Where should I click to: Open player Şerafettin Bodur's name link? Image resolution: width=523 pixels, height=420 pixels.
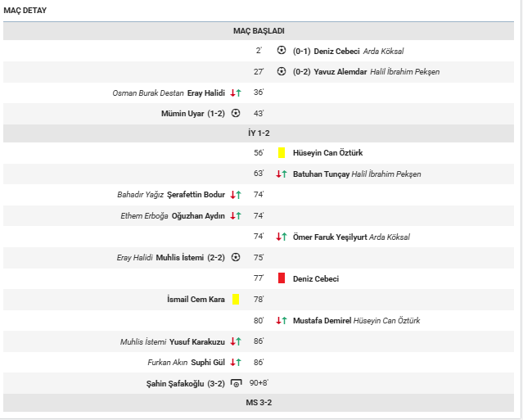coord(196,195)
